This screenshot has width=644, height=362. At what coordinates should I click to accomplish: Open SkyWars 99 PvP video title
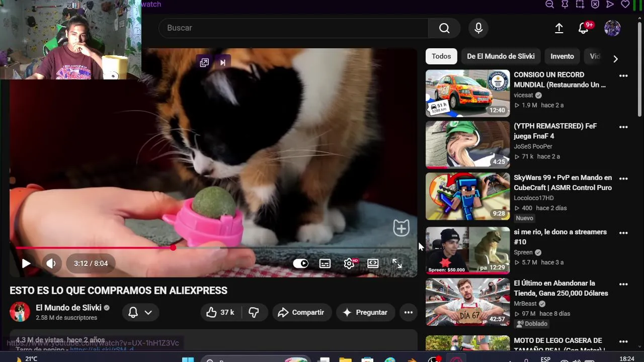click(562, 183)
